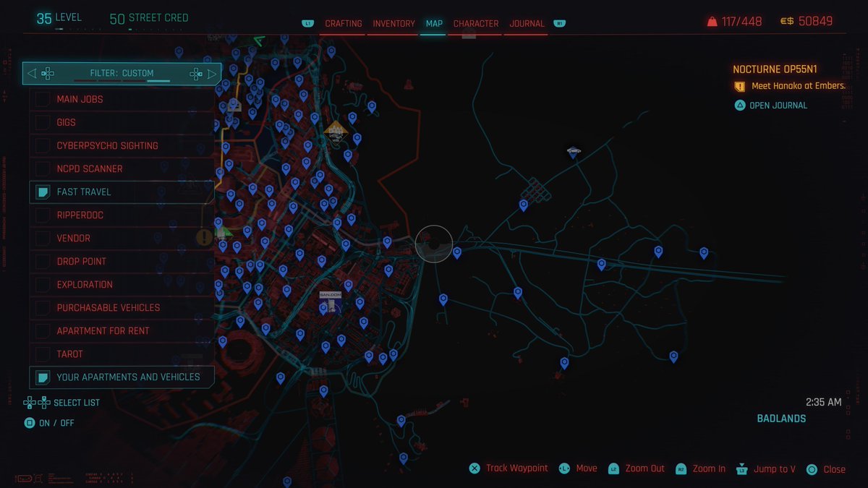Toggle the Cyberpsycho Sighting filter

point(43,145)
